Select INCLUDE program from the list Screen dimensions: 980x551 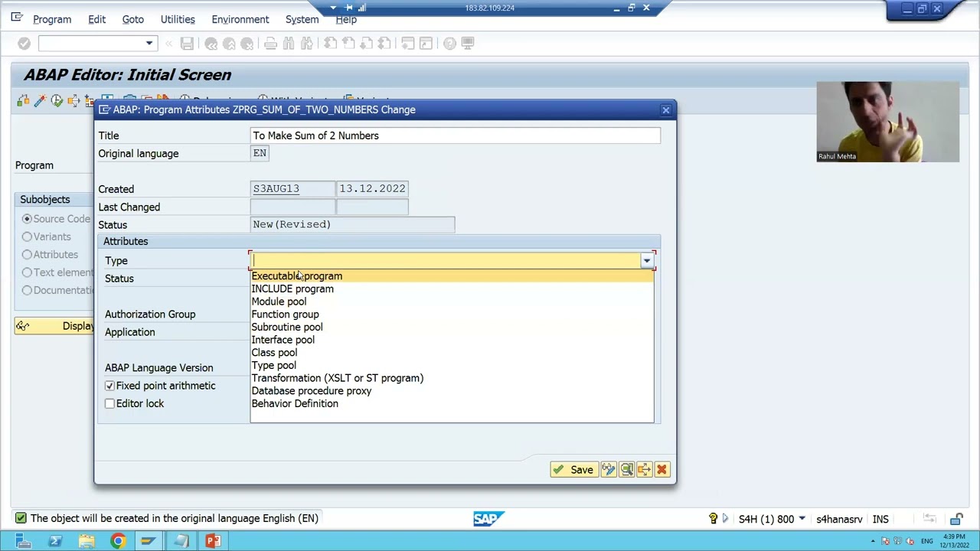click(452, 289)
